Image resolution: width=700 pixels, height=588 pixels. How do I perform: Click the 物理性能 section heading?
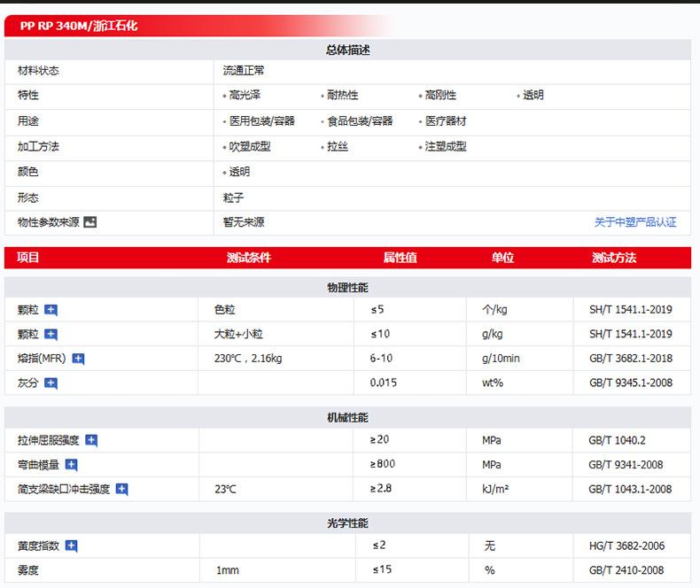pyautogui.click(x=347, y=287)
